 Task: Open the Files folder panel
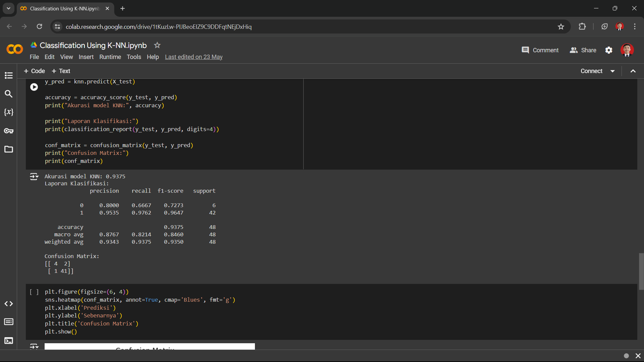9,149
